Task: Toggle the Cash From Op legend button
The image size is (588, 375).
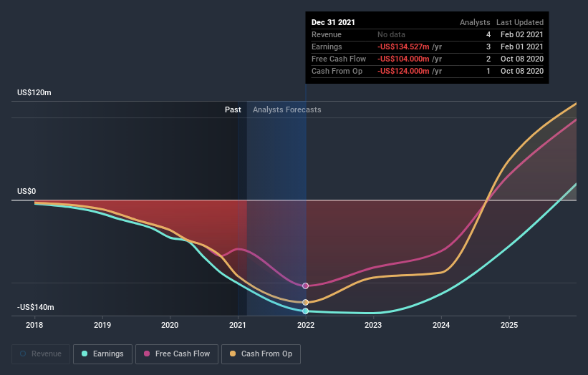Action: [x=261, y=354]
